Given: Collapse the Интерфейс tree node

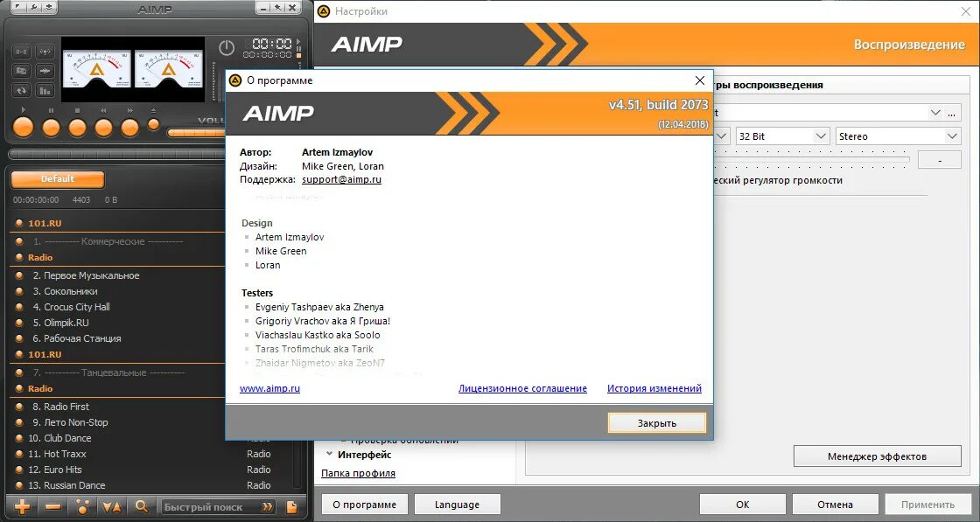Looking at the screenshot, I should (329, 454).
